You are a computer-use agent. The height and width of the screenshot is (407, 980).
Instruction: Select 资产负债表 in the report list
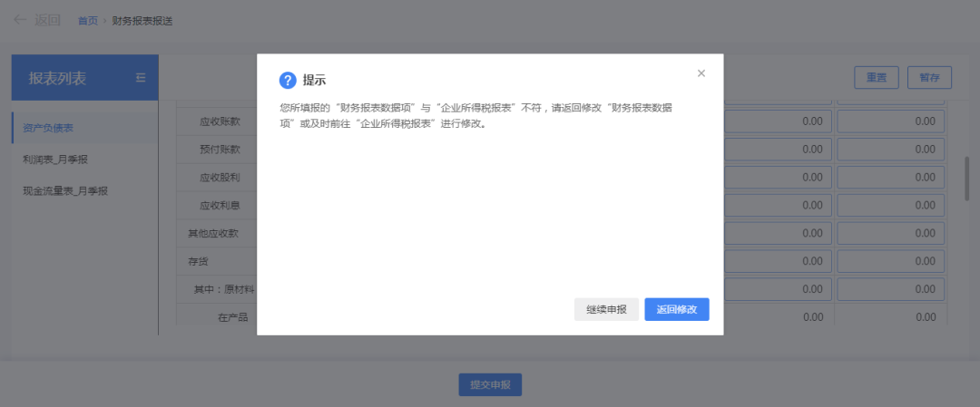(49, 128)
